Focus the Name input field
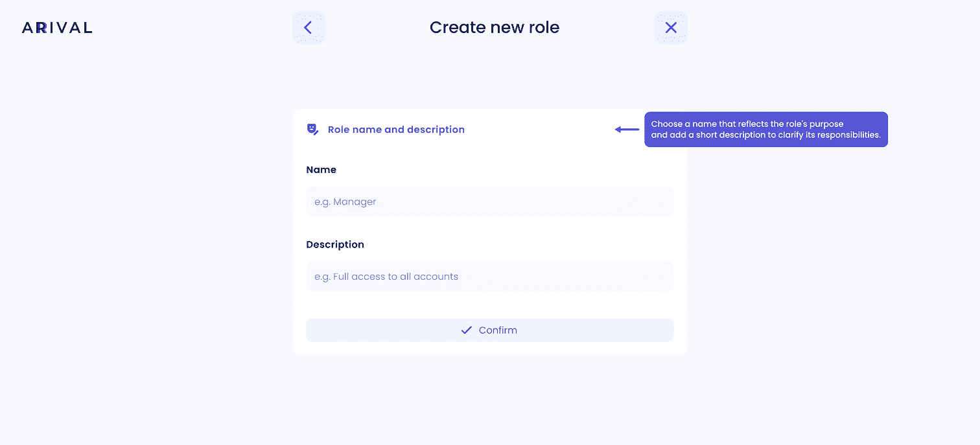Image resolution: width=980 pixels, height=445 pixels. coord(489,201)
